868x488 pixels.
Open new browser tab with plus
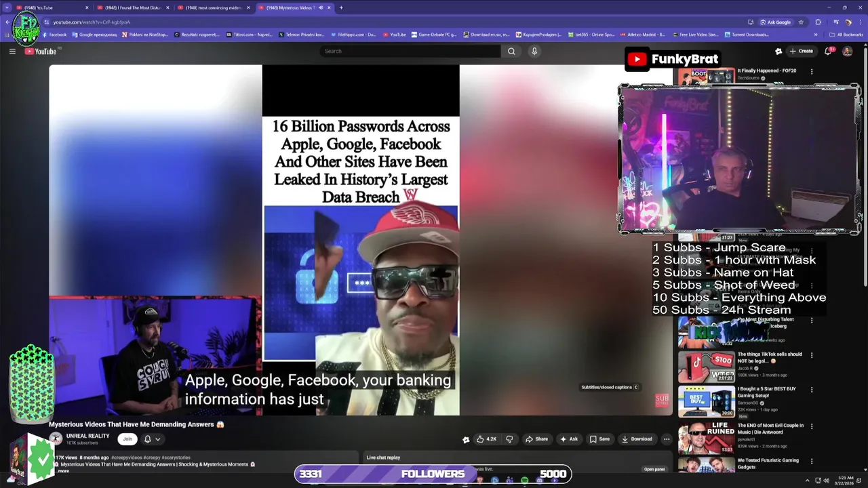[341, 7]
